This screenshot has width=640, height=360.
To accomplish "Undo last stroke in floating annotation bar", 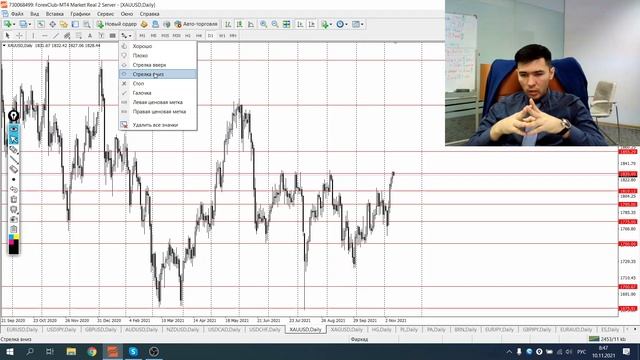I will coord(13,189).
